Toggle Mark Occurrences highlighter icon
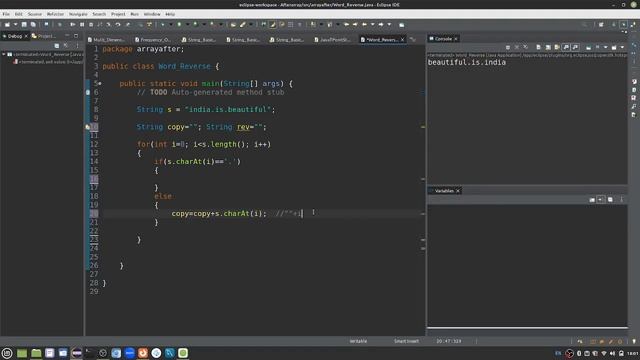This screenshot has height=360, width=640. 273,24
